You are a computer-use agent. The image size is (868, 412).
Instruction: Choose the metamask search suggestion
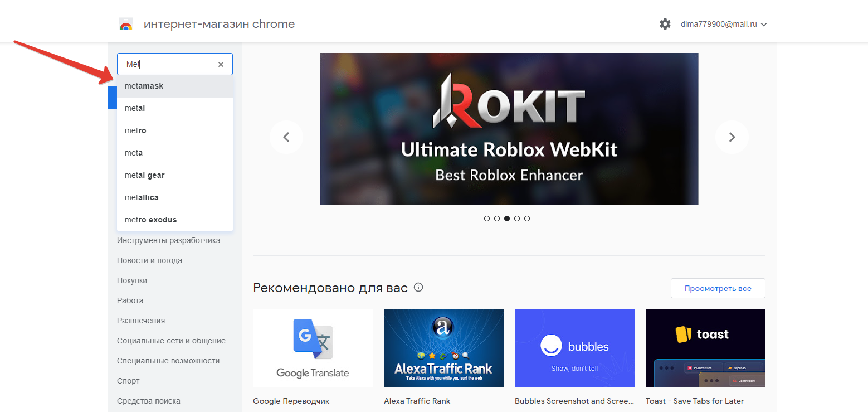(x=175, y=86)
